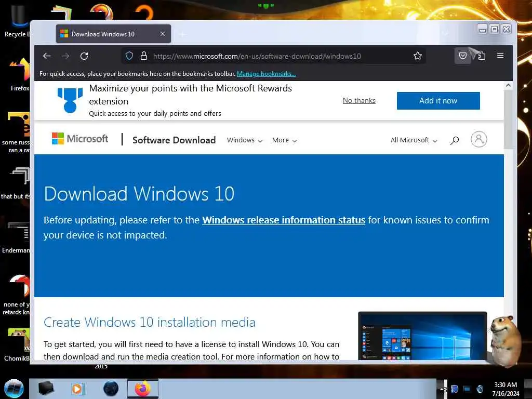The image size is (532, 399).
Task: Go back with the browser back arrow
Action: [x=47, y=56]
